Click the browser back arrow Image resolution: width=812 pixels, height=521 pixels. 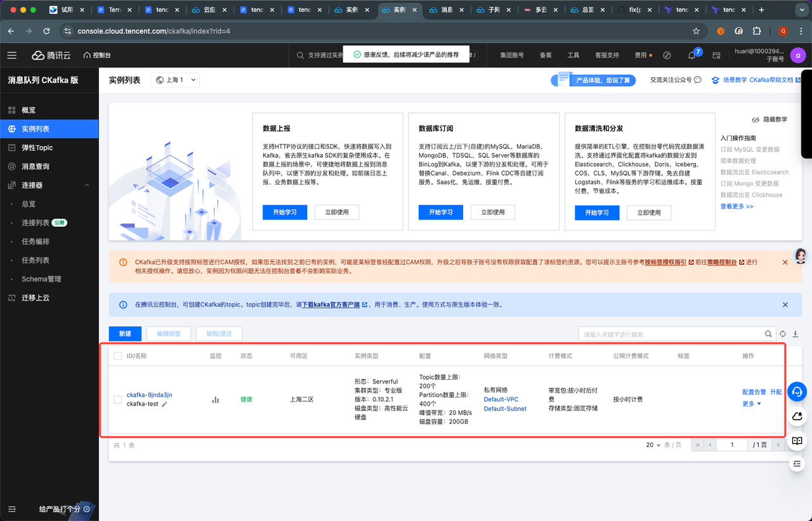(x=11, y=30)
